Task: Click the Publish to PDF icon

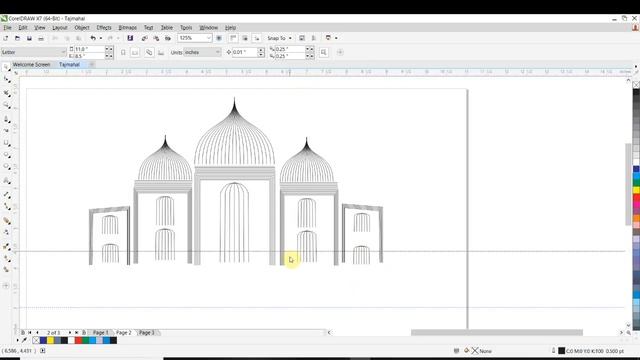Action: (x=168, y=38)
